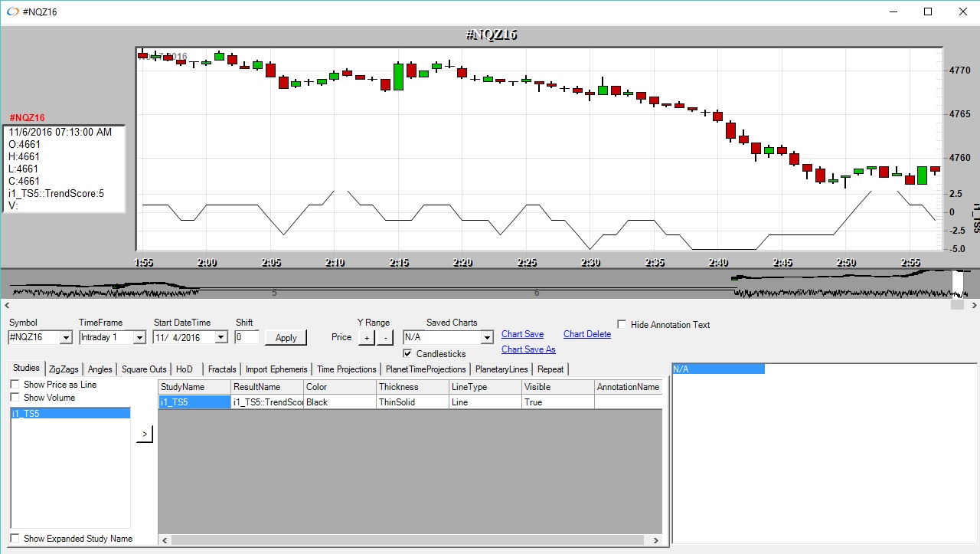Click the Y Range minus button

point(385,338)
